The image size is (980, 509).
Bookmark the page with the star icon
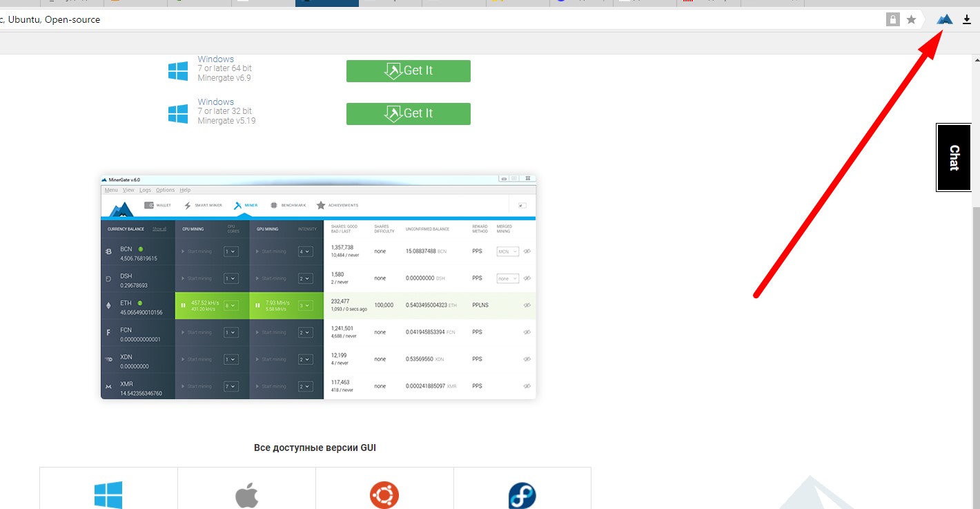911,19
